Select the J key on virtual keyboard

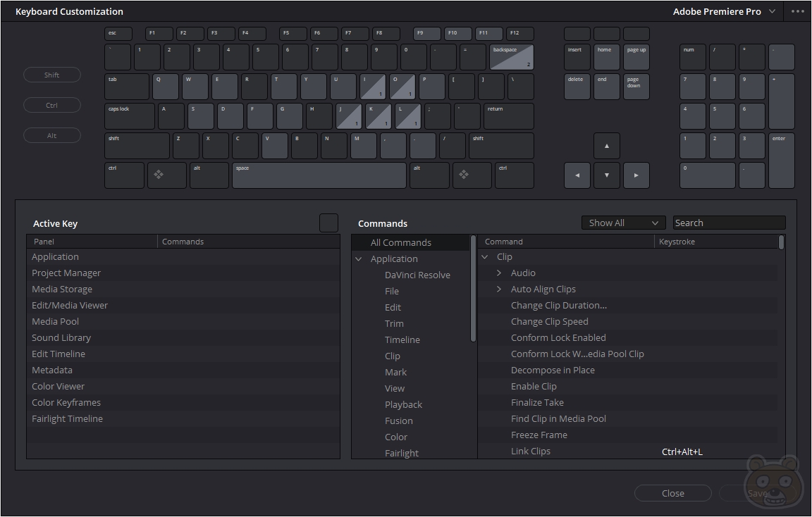coord(348,116)
